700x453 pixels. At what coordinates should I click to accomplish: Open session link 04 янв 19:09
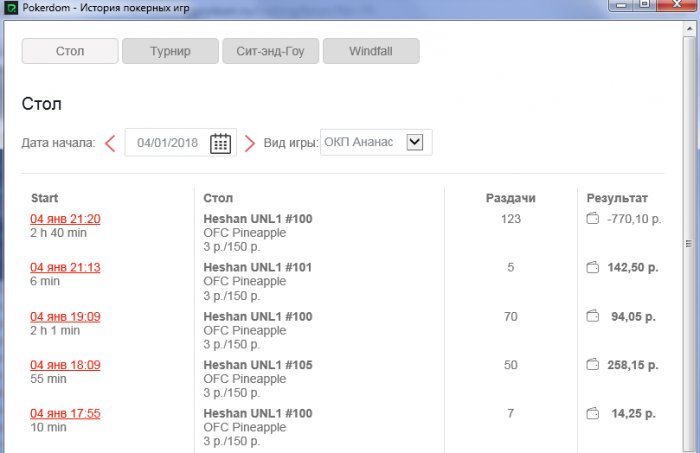(x=65, y=316)
